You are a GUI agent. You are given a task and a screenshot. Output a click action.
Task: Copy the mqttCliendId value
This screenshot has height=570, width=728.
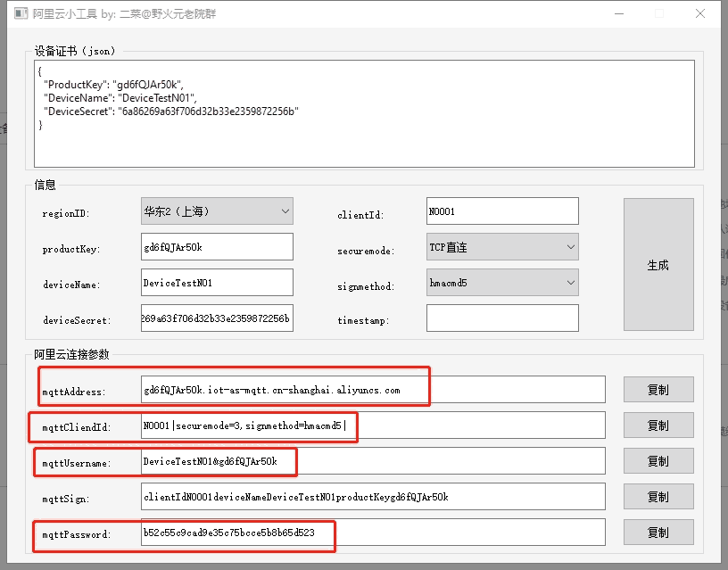[658, 425]
